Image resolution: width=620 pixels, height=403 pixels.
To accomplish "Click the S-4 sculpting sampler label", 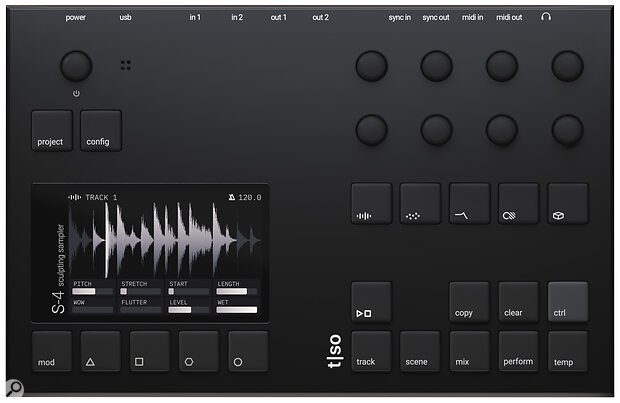I will [x=58, y=269].
